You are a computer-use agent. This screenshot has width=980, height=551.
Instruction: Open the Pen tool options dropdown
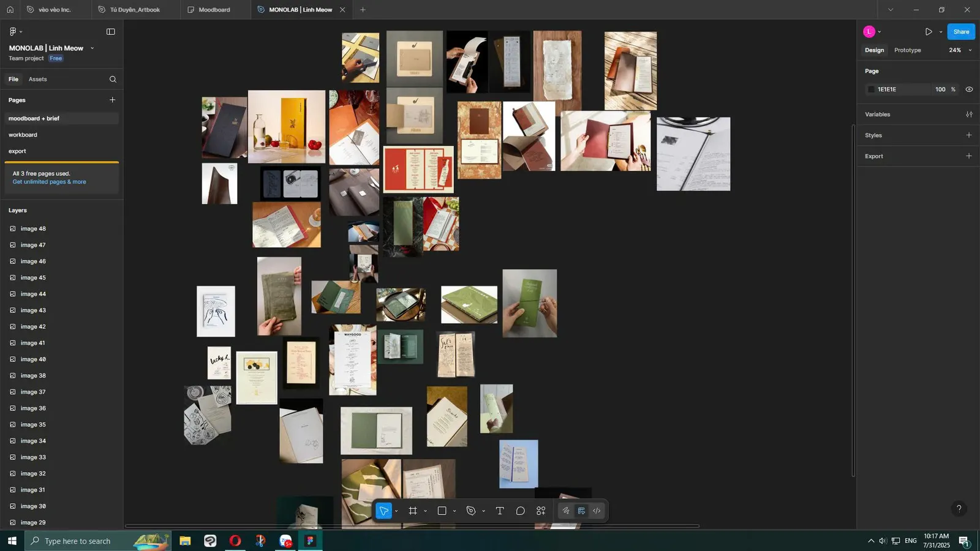pos(483,511)
